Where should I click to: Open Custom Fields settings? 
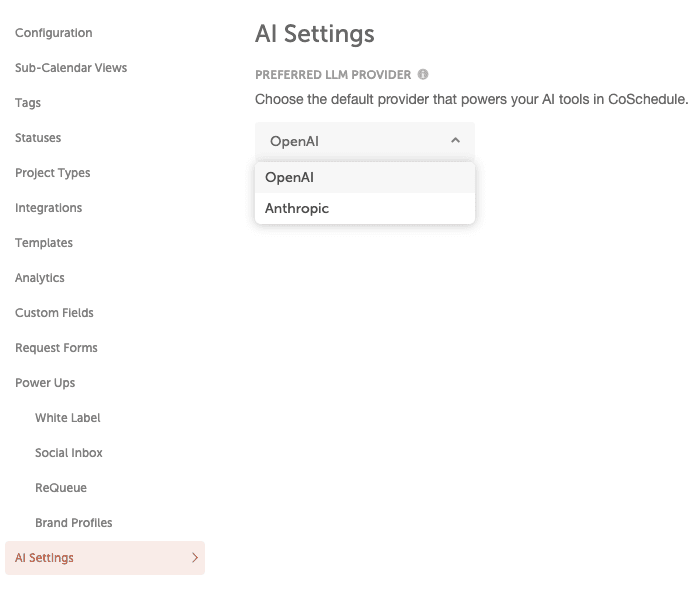pyautogui.click(x=54, y=313)
